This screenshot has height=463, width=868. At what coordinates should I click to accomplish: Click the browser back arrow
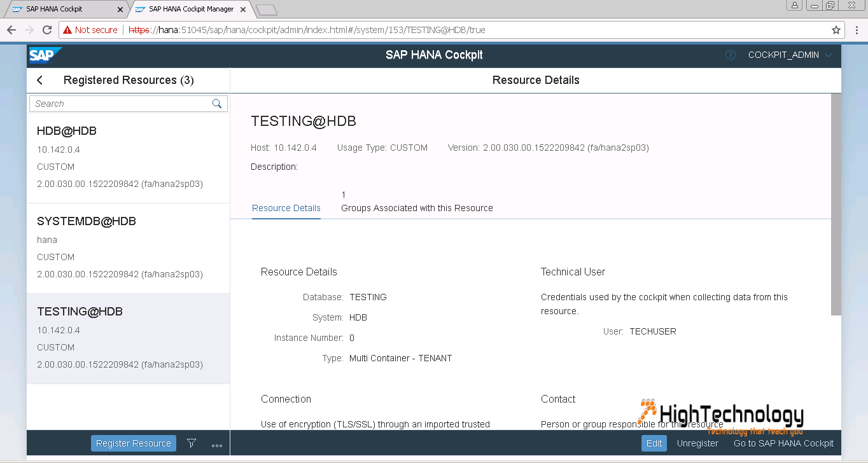[12, 30]
